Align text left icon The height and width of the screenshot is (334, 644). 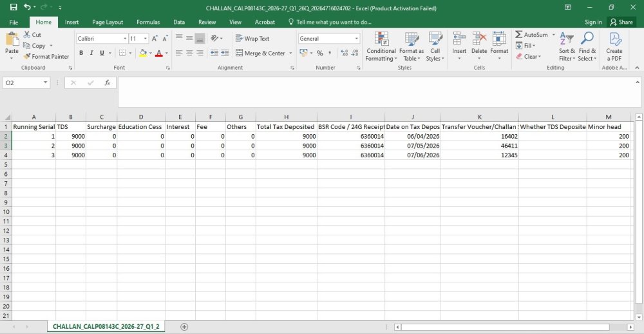click(179, 53)
